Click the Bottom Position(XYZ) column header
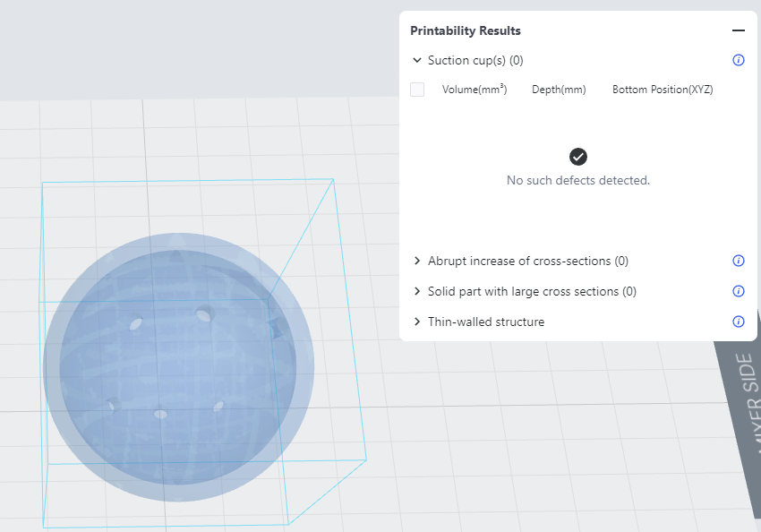Screen dimensions: 761x532 pos(663,90)
